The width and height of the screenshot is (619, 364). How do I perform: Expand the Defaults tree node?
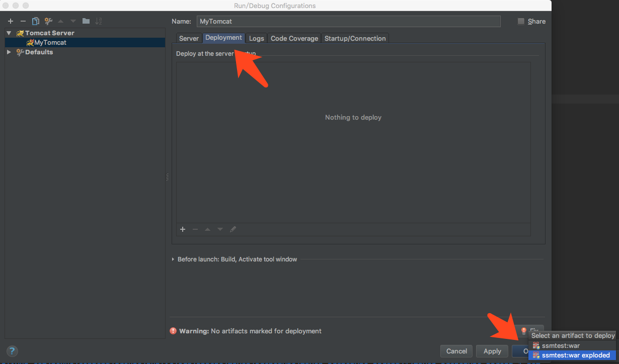click(x=9, y=52)
